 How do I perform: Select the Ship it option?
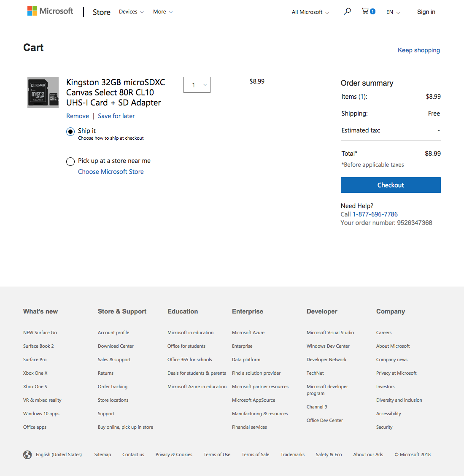click(x=70, y=132)
